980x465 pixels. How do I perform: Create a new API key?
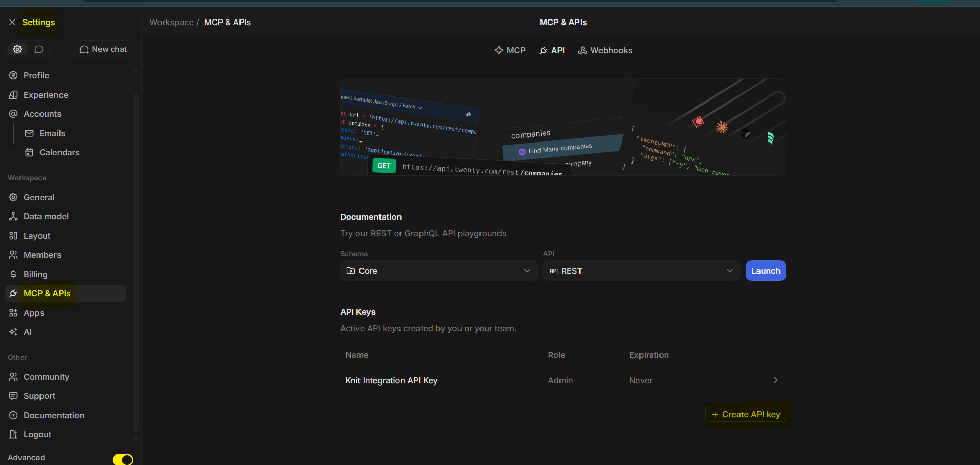[x=746, y=414]
